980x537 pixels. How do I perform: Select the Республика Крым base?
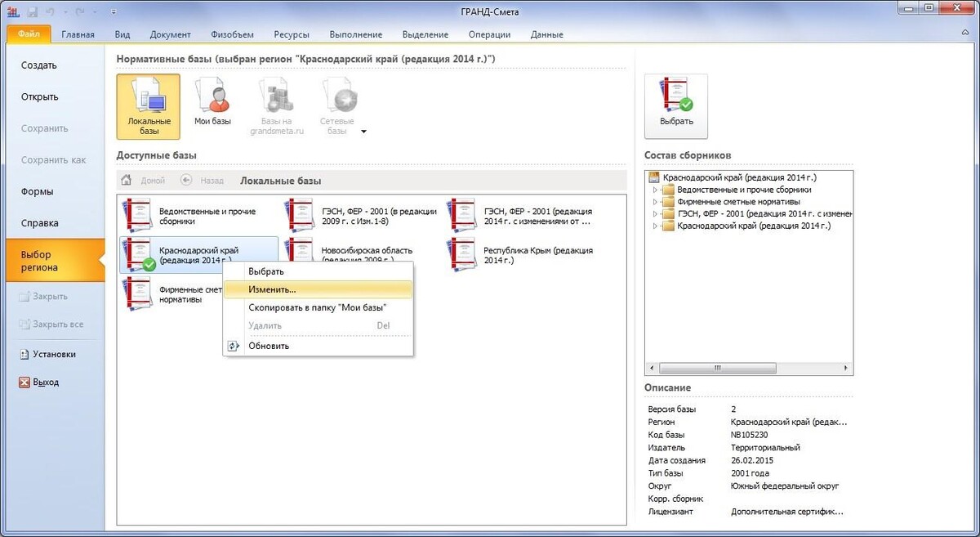(523, 255)
